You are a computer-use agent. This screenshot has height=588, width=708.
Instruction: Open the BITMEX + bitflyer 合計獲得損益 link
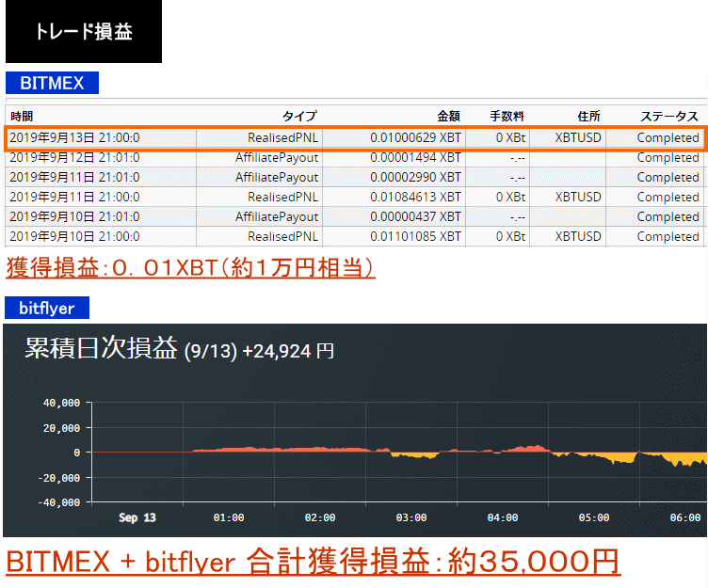(313, 562)
